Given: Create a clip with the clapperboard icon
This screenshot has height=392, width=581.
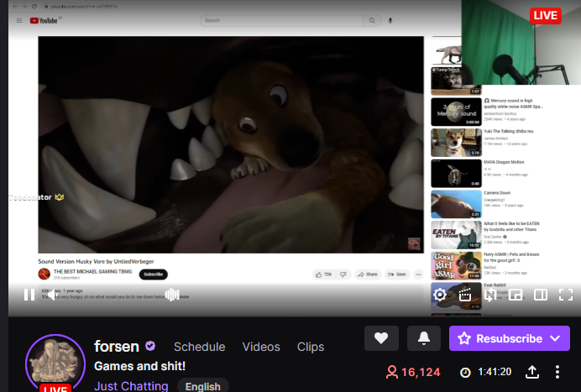Looking at the screenshot, I should 463,295.
